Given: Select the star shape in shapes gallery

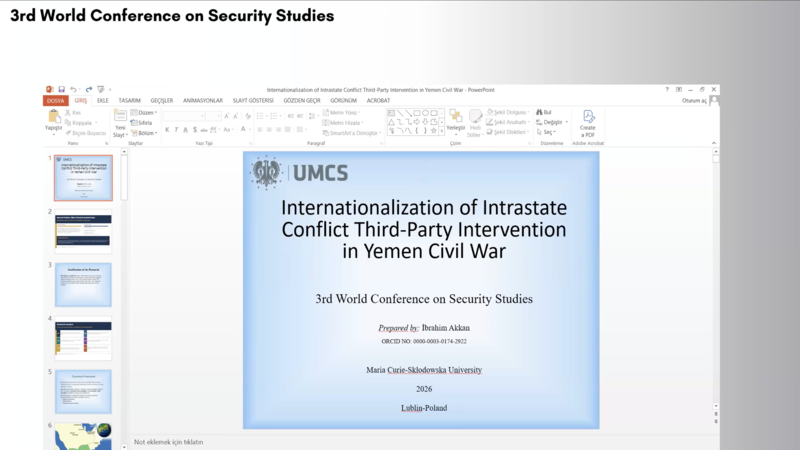Looking at the screenshot, I should click(434, 131).
